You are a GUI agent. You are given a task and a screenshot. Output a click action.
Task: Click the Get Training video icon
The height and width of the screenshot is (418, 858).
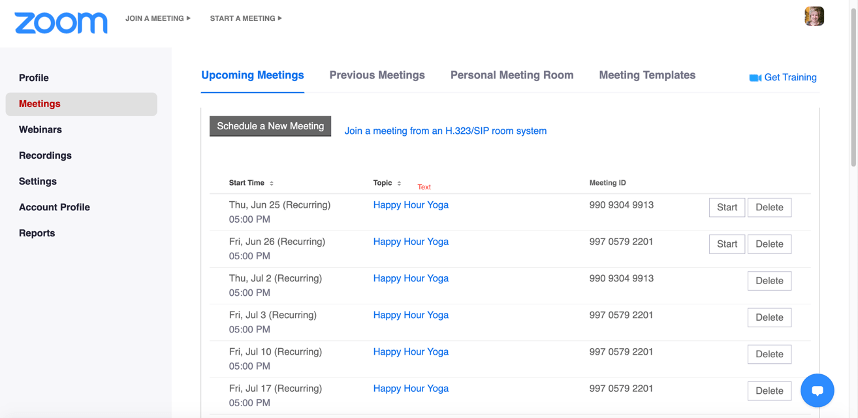click(x=755, y=77)
